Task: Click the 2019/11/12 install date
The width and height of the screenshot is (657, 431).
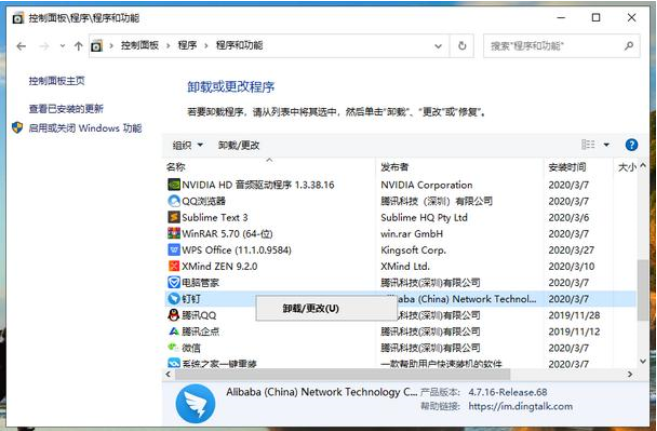Action: tap(574, 331)
